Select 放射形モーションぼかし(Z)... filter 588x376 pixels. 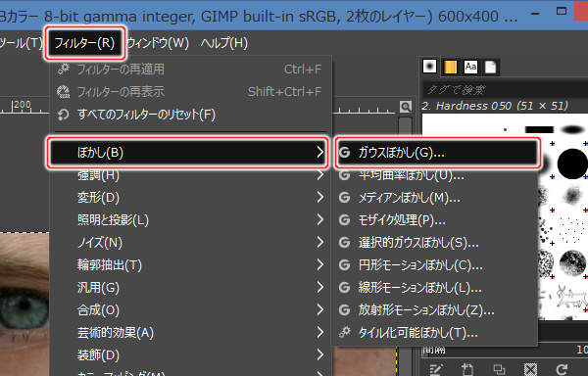(435, 310)
